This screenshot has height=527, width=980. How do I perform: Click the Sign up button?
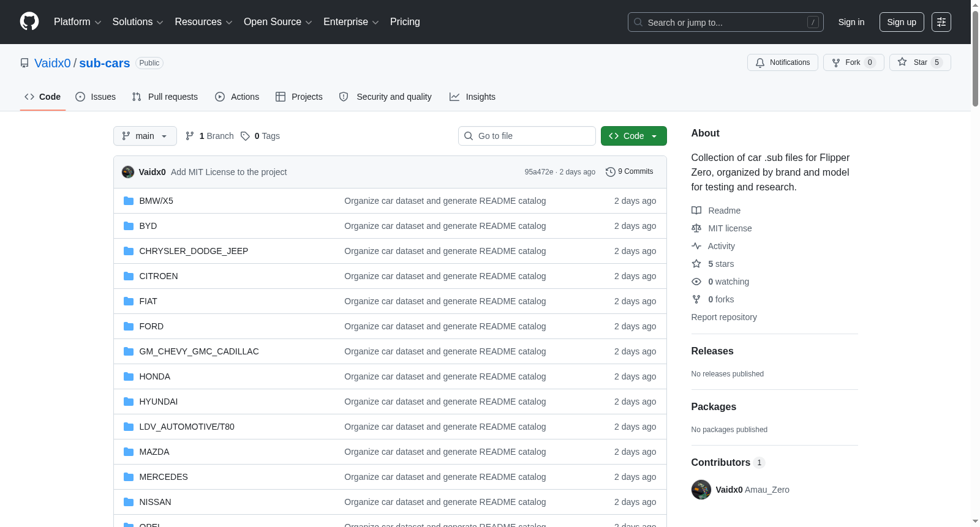coord(902,22)
